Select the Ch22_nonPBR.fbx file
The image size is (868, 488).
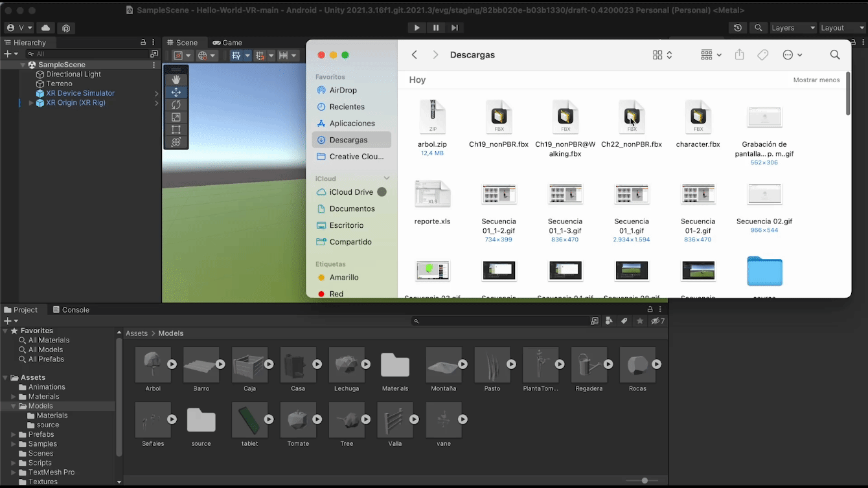click(632, 124)
